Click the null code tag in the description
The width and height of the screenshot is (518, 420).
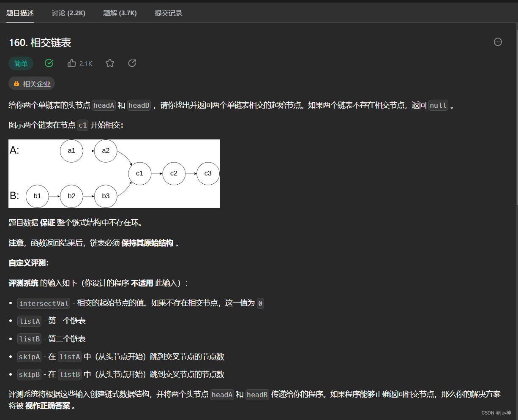click(438, 105)
